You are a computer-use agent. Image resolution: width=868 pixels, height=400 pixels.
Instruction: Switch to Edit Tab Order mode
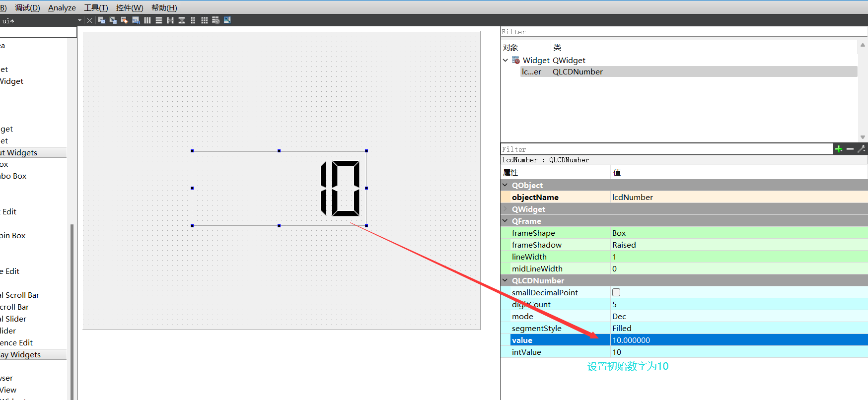tap(136, 20)
